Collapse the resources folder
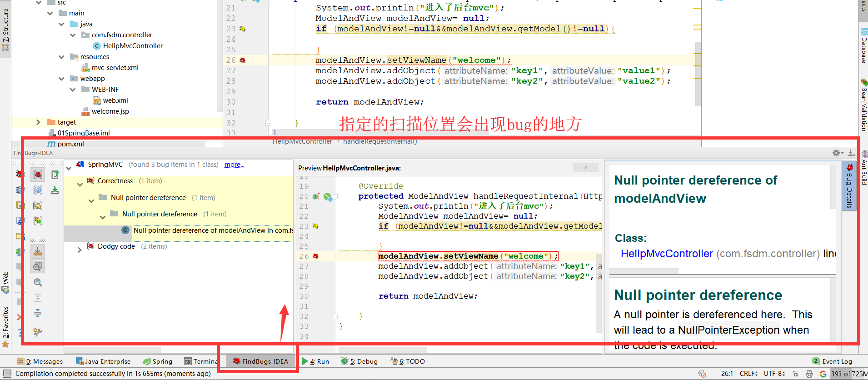Screen dimensions: 868x380 click(61, 57)
